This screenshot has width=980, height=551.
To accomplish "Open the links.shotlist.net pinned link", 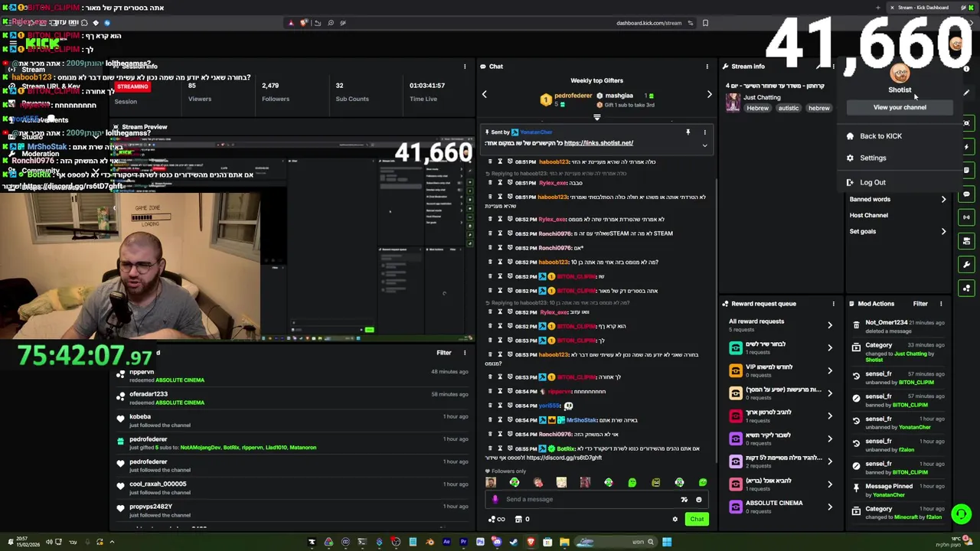I will pyautogui.click(x=598, y=143).
